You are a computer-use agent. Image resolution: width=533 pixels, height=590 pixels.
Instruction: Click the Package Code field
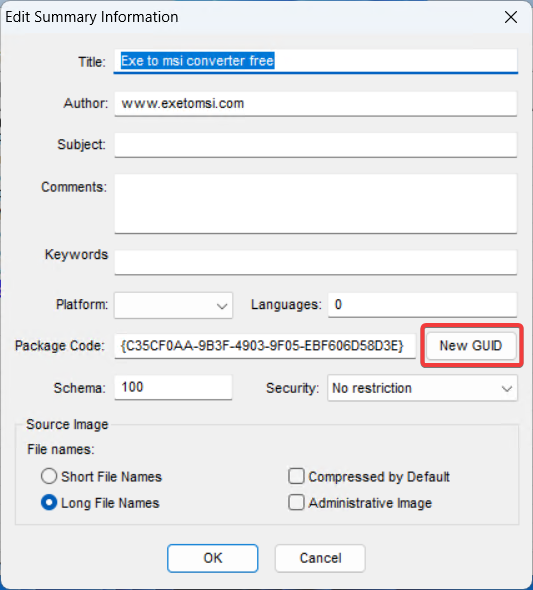coord(265,346)
